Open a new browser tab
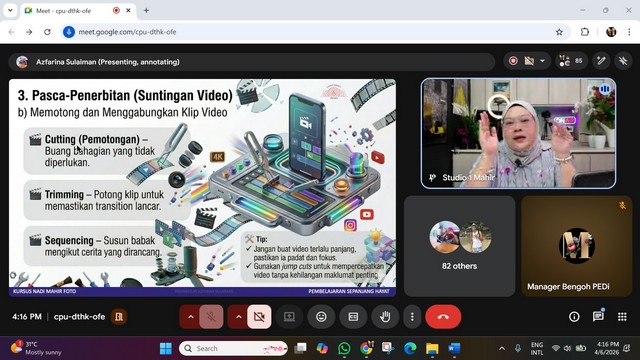640x360 pixels. (146, 11)
